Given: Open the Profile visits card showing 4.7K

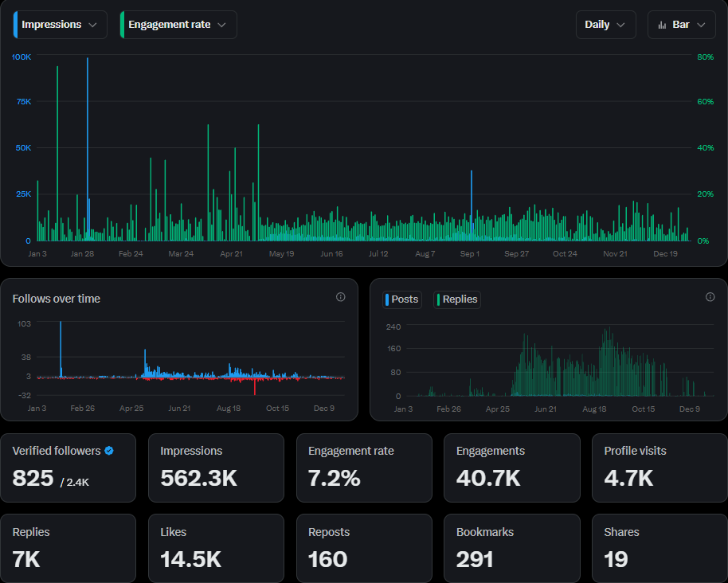Looking at the screenshot, I should click(x=660, y=468).
